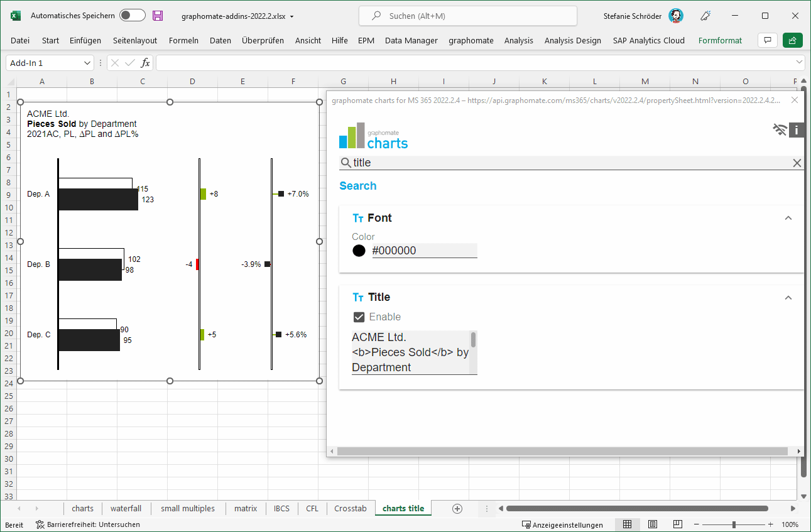811x532 pixels.
Task: Click the Suchen search box
Action: pyautogui.click(x=468, y=16)
